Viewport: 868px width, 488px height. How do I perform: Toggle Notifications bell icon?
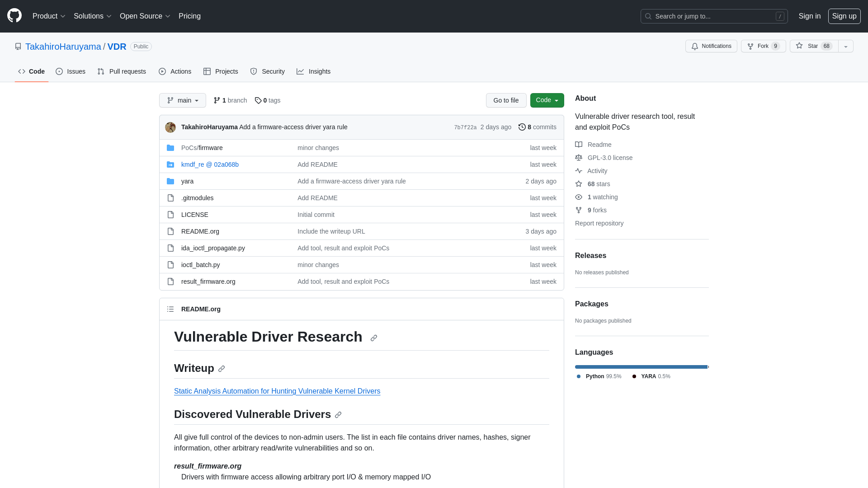point(695,46)
